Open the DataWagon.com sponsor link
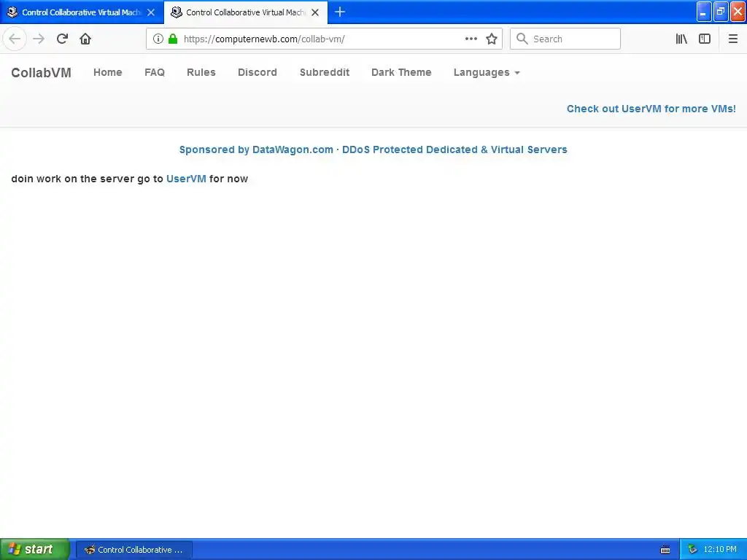747x560 pixels. tap(373, 149)
